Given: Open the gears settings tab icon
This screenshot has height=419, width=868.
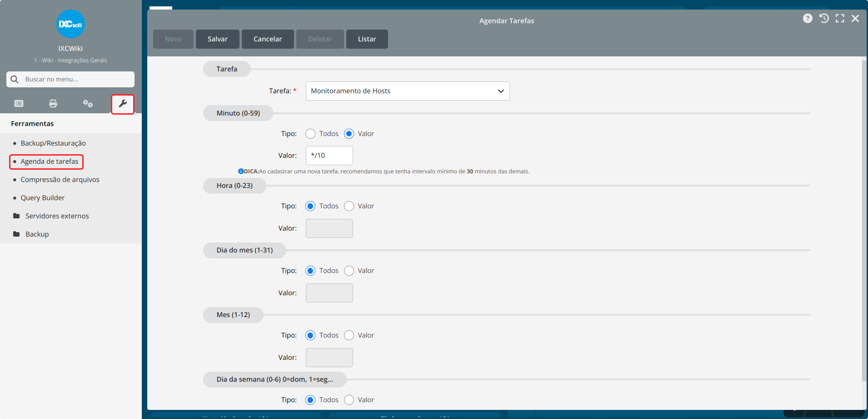Looking at the screenshot, I should [88, 104].
